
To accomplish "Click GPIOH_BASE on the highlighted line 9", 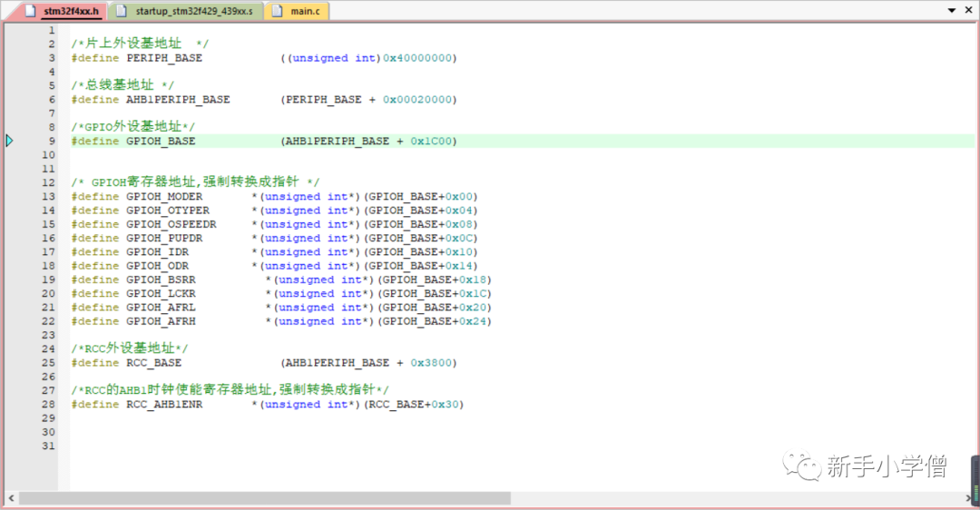I will 161,141.
